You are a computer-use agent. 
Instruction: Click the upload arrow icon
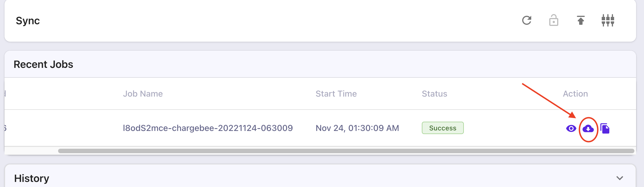581,20
